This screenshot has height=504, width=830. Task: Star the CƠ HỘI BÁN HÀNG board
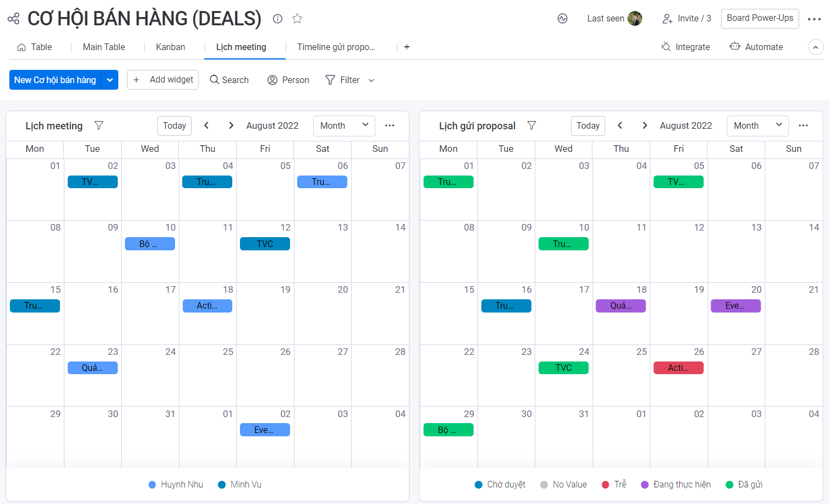click(x=297, y=18)
